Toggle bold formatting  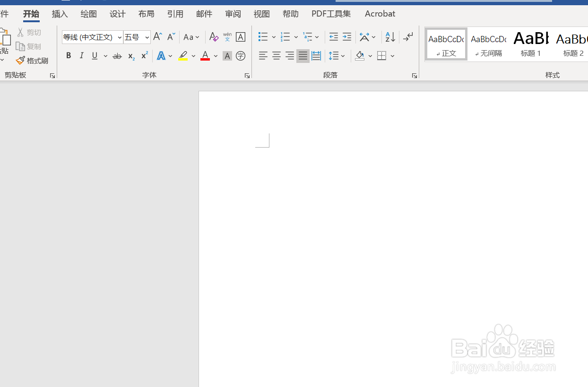[69, 56]
